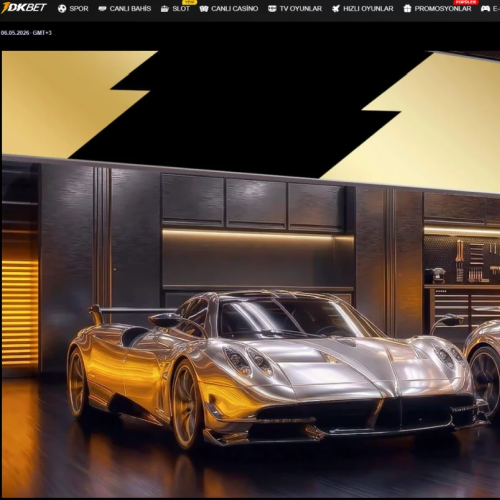Click the gamepad icon at the navbar's end
Image resolution: width=500 pixels, height=500 pixels.
[x=485, y=9]
